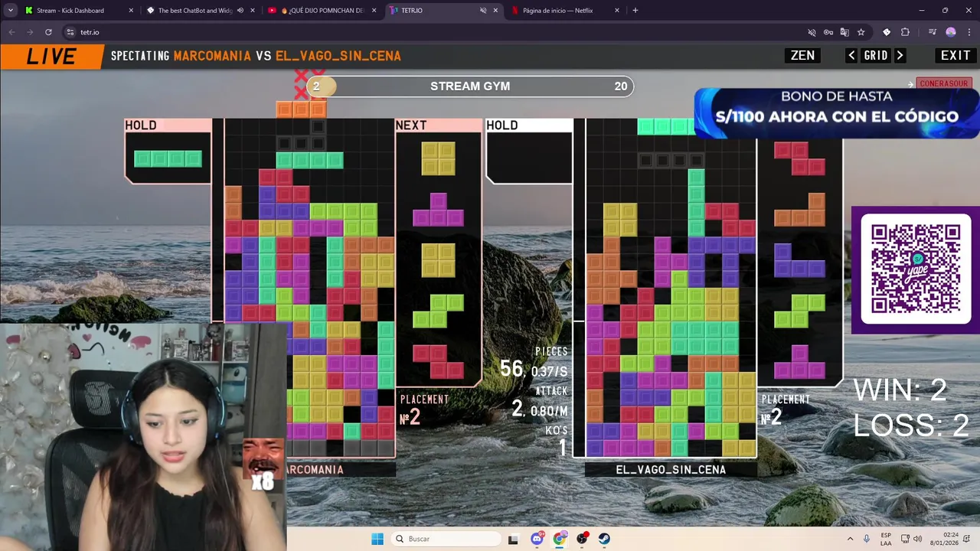Viewport: 980px width, 551px height.
Task: Switch to the Stream - Kick Dashboard tab
Action: pyautogui.click(x=69, y=11)
